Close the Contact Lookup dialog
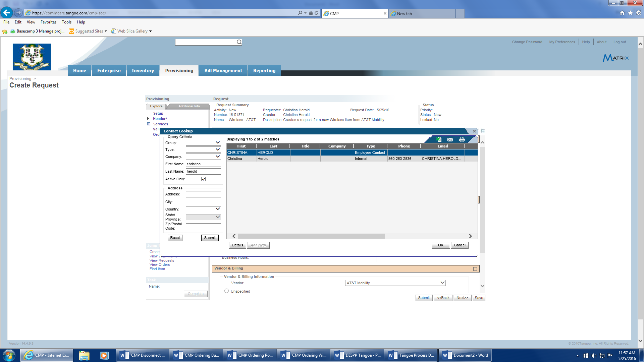 point(474,131)
